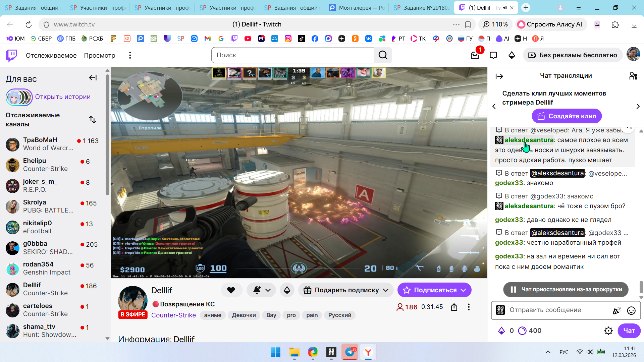Share the Delllif stream
This screenshot has height=362, width=644.
click(x=454, y=307)
